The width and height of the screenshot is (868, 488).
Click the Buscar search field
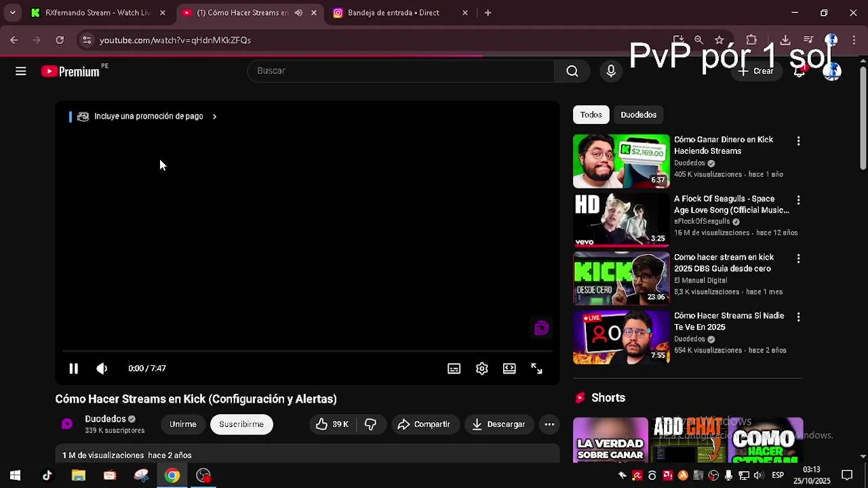point(401,71)
